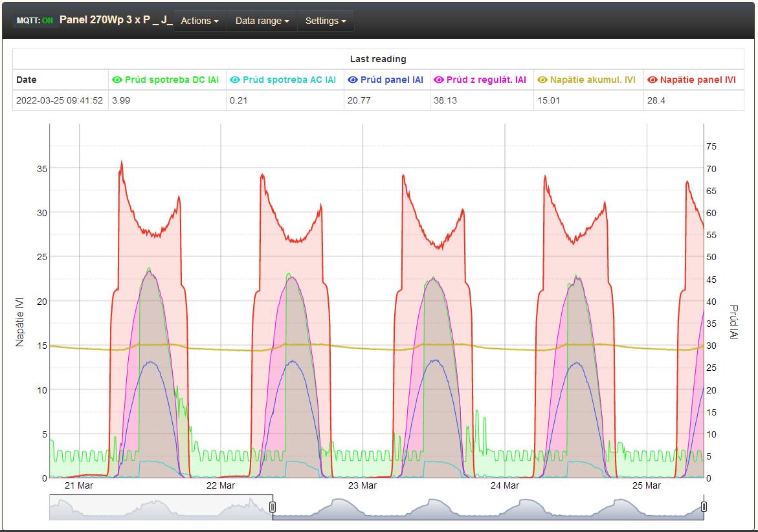Click the left range selector handle
Screen dimensions: 758x532
(x=273, y=507)
